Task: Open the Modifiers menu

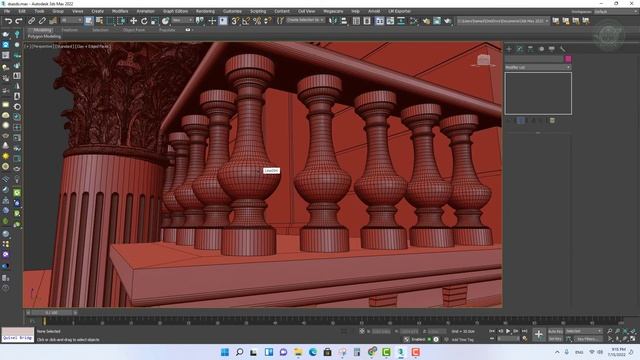Action: point(120,11)
